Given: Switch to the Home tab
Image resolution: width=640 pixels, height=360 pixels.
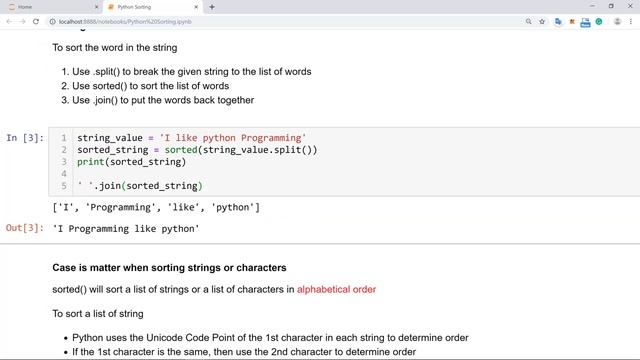Looking at the screenshot, I should point(53,7).
